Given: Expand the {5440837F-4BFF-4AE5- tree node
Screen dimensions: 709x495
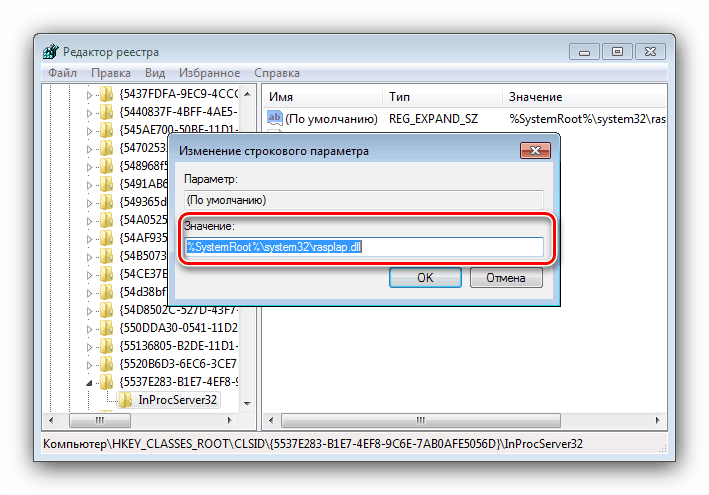Looking at the screenshot, I should point(89,113).
